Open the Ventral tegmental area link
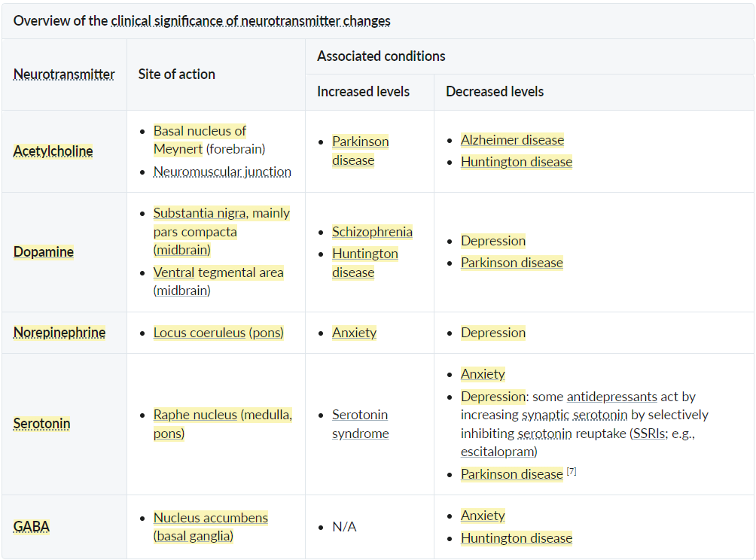The image size is (756, 560). (x=218, y=272)
